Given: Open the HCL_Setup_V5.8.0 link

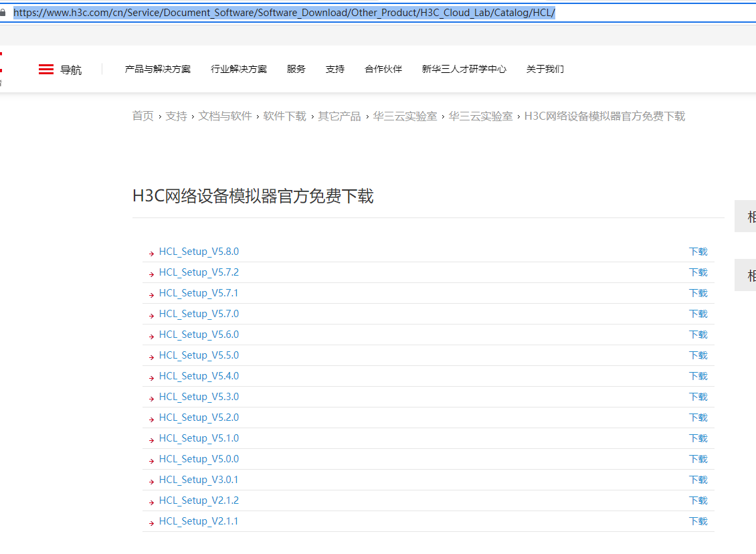Looking at the screenshot, I should (x=199, y=252).
